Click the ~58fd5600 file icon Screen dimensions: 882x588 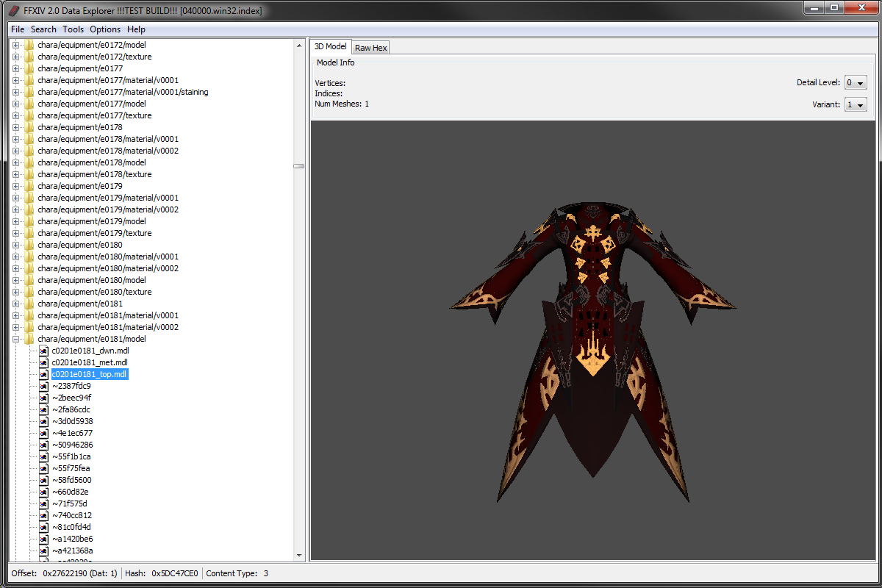[x=43, y=480]
